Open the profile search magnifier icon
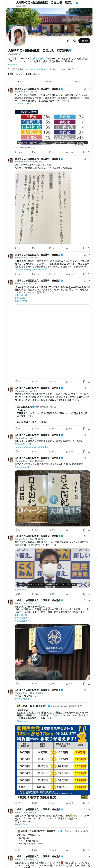Image resolution: width=98 pixels, height=868 pixels. 75,41
